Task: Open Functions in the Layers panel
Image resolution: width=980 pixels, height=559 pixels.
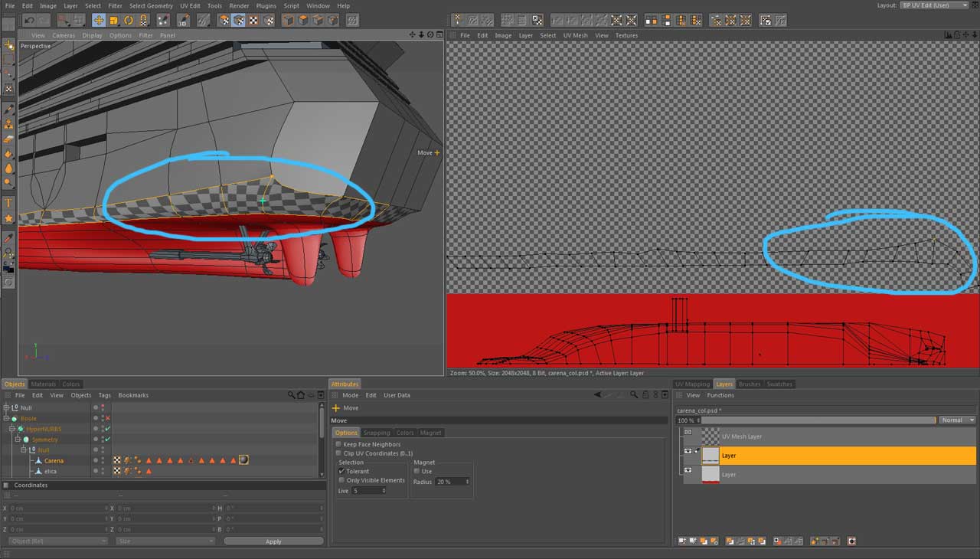Action: coord(720,395)
